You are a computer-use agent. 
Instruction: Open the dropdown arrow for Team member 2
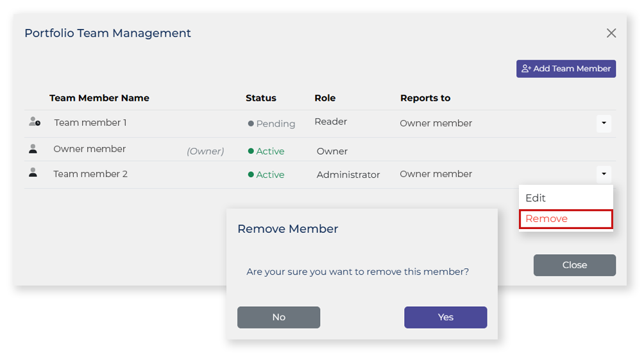point(604,174)
